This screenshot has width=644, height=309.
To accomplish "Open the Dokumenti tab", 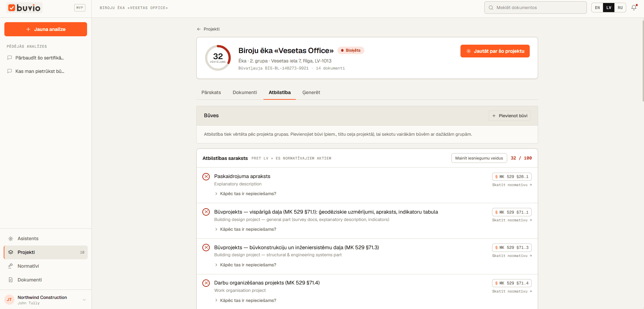I will point(245,92).
